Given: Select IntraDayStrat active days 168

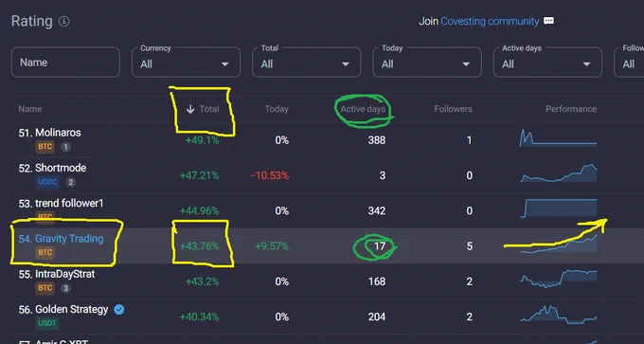Looking at the screenshot, I should (377, 282).
